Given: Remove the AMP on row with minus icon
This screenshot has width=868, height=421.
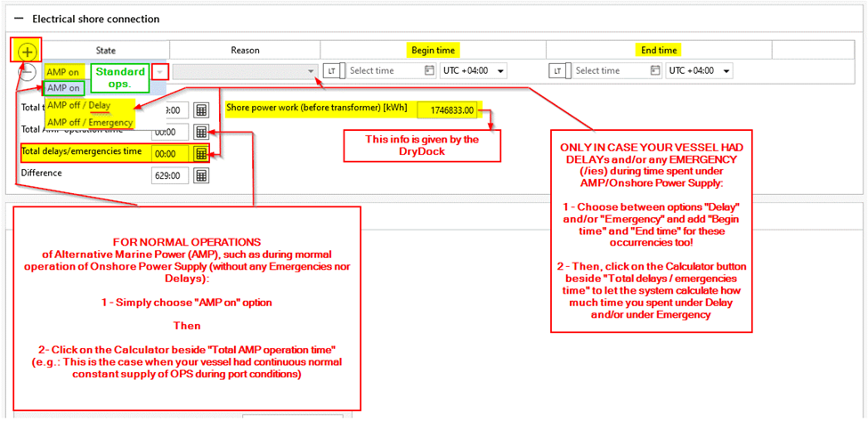Looking at the screenshot, I should click(x=27, y=71).
